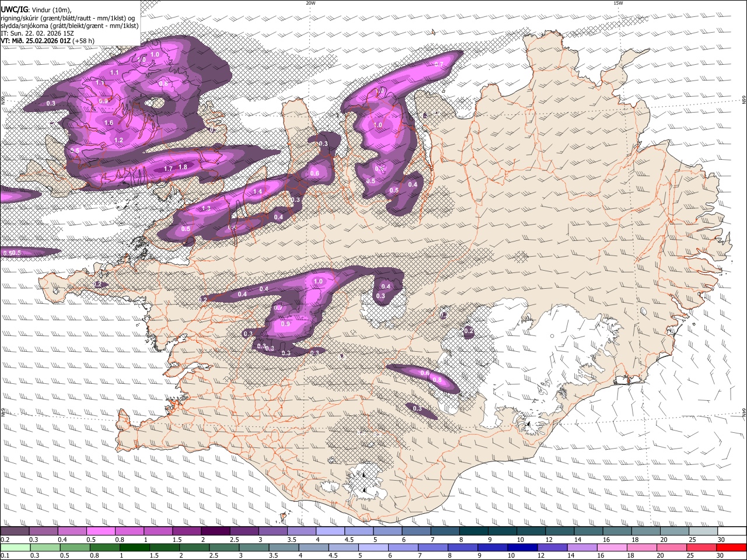747x560 pixels.
Task: Click the white 30 snow legend swatch
Action: click(x=732, y=531)
